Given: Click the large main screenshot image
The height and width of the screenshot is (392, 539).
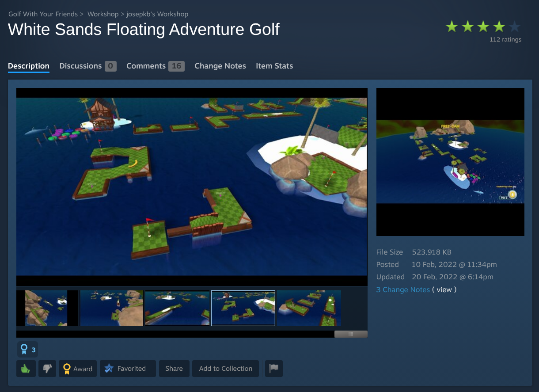Looking at the screenshot, I should click(x=192, y=187).
